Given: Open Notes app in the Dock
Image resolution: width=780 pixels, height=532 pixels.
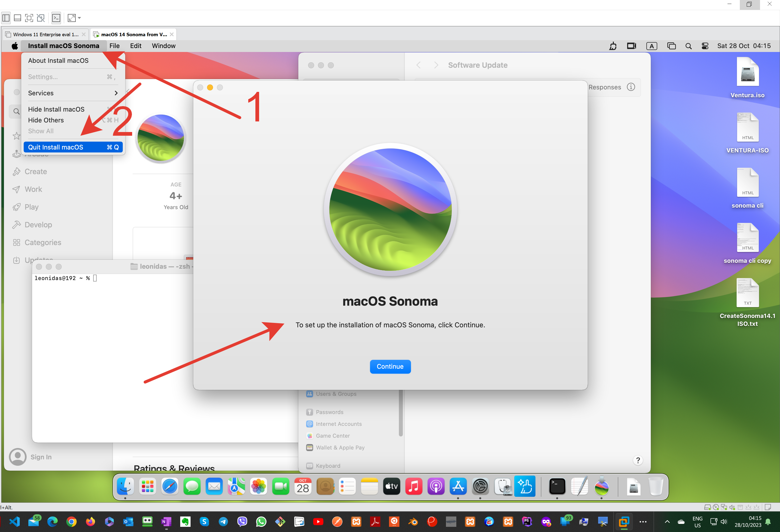Looking at the screenshot, I should (369, 486).
